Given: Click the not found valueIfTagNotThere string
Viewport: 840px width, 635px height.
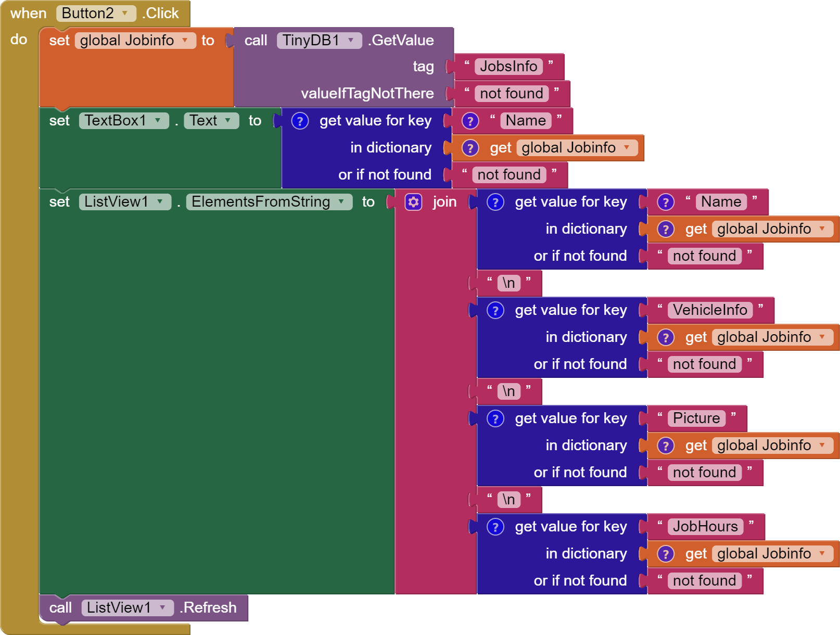Looking at the screenshot, I should click(x=511, y=93).
